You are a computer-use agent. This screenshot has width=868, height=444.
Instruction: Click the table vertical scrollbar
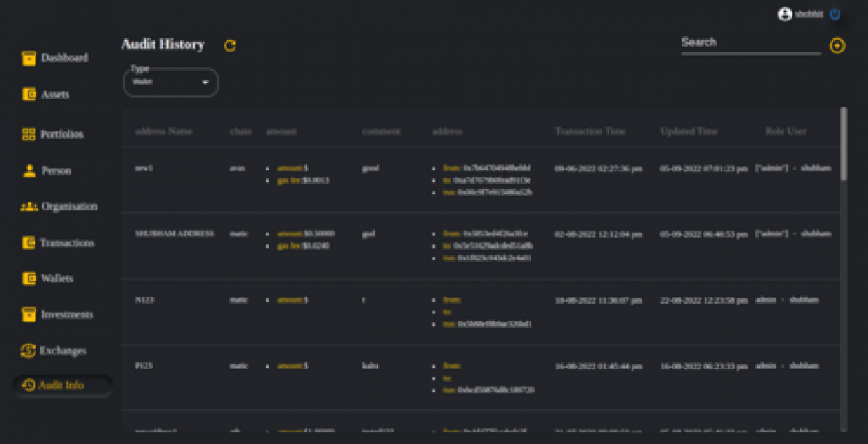tap(843, 144)
